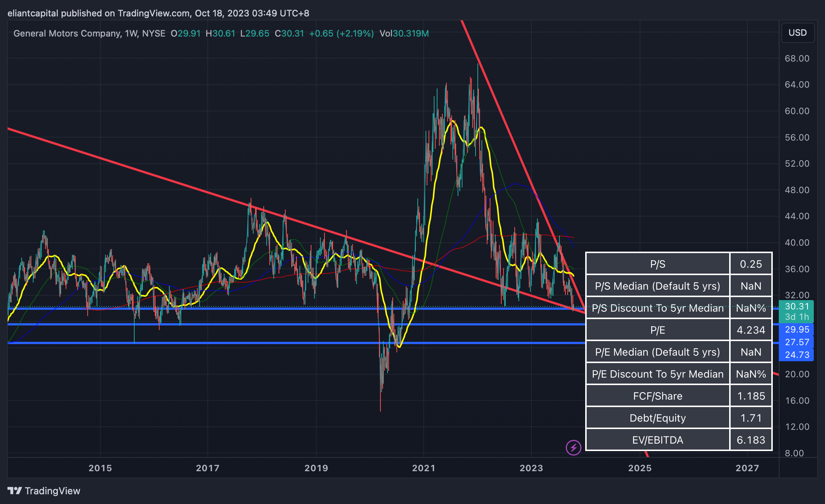Viewport: 825px width, 504px height.
Task: Click the Debt/Equity row label
Action: pyautogui.click(x=658, y=418)
